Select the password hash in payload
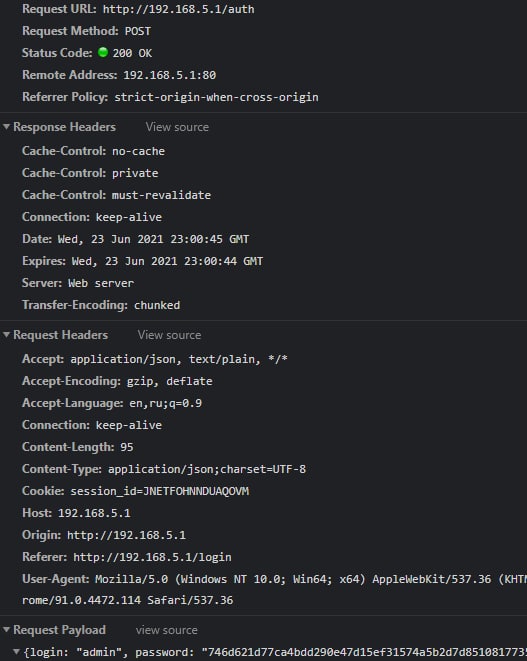 click(364, 652)
